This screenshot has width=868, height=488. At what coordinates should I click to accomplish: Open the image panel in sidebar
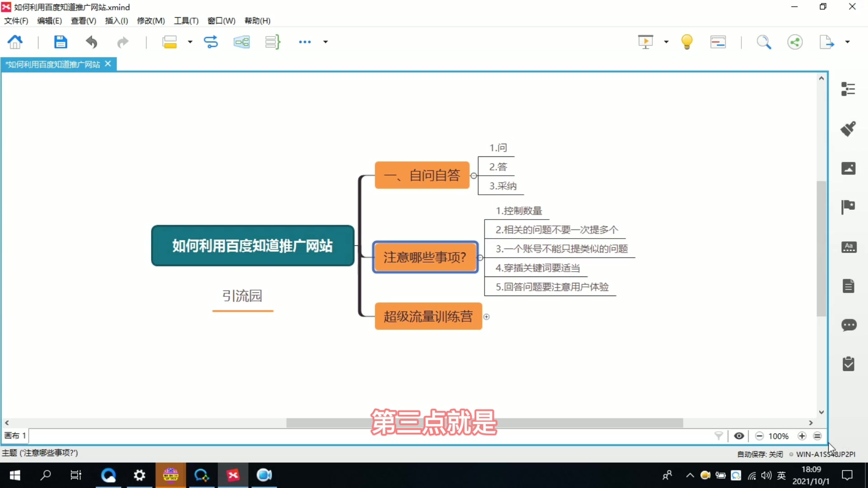coord(848,168)
